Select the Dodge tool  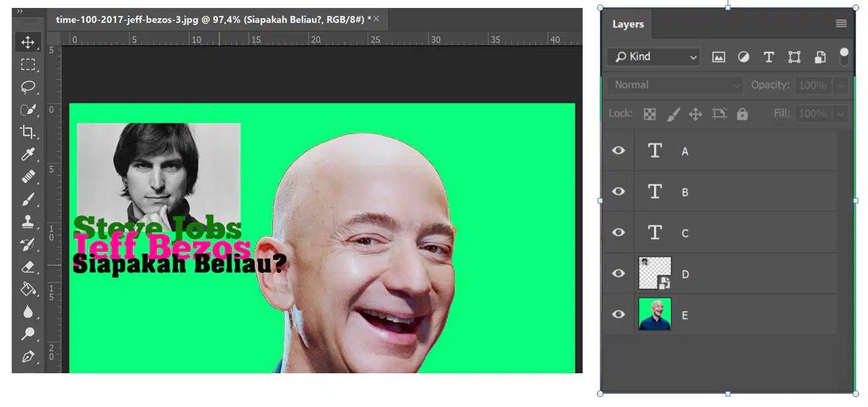[x=28, y=334]
